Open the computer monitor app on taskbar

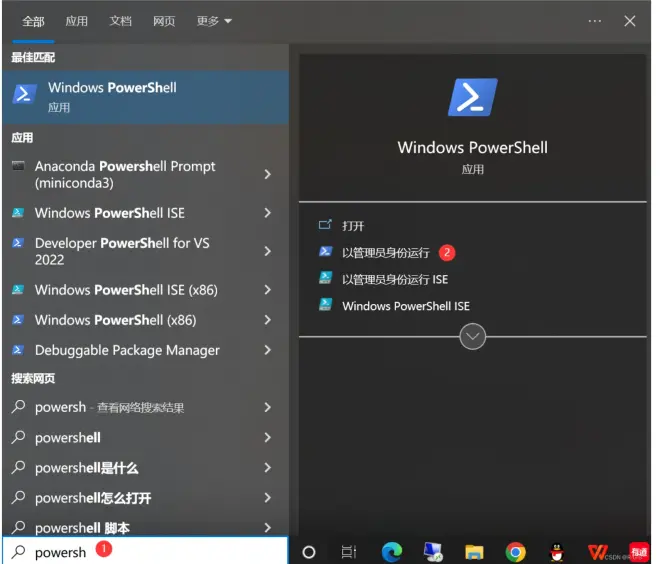(433, 552)
